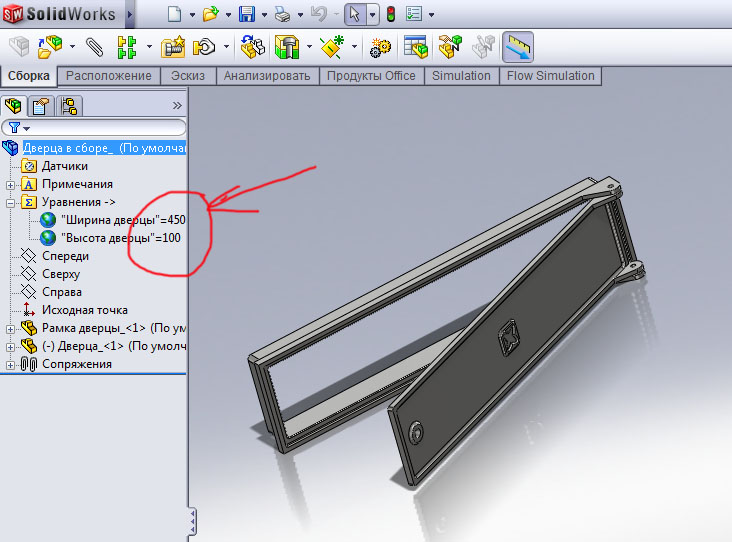Switch to the Flow Simulation tab
This screenshot has width=732, height=542.
point(550,76)
